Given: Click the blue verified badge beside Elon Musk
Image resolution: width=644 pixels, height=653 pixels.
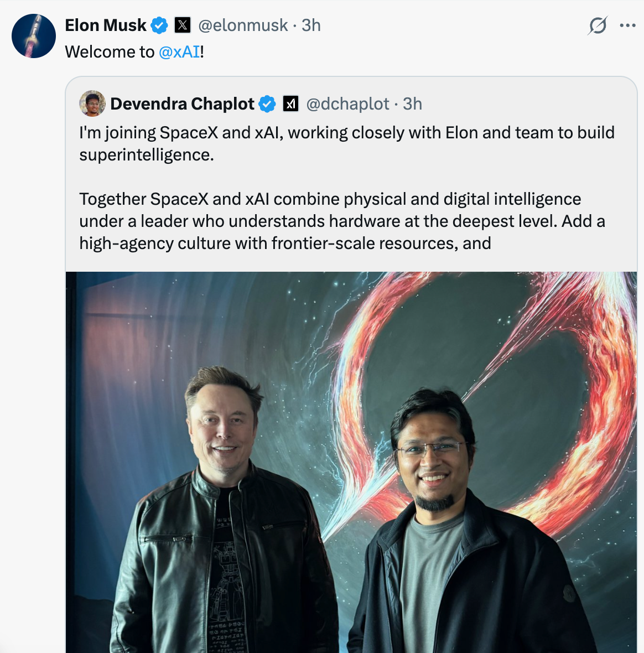Looking at the screenshot, I should pos(160,25).
